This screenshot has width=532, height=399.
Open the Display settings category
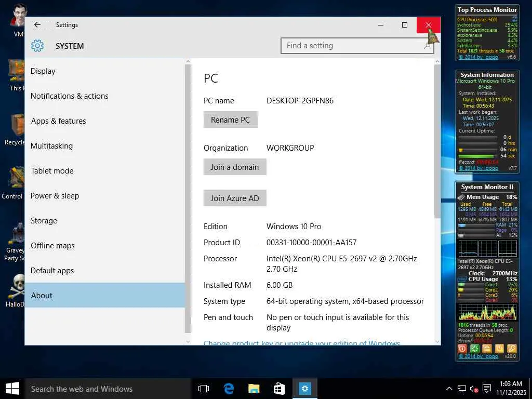[x=104, y=71]
